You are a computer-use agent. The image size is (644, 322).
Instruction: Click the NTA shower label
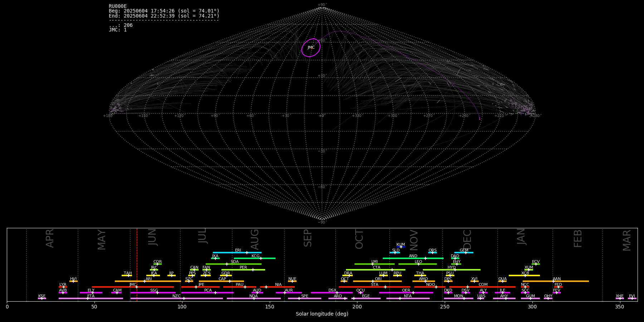coord(408,296)
